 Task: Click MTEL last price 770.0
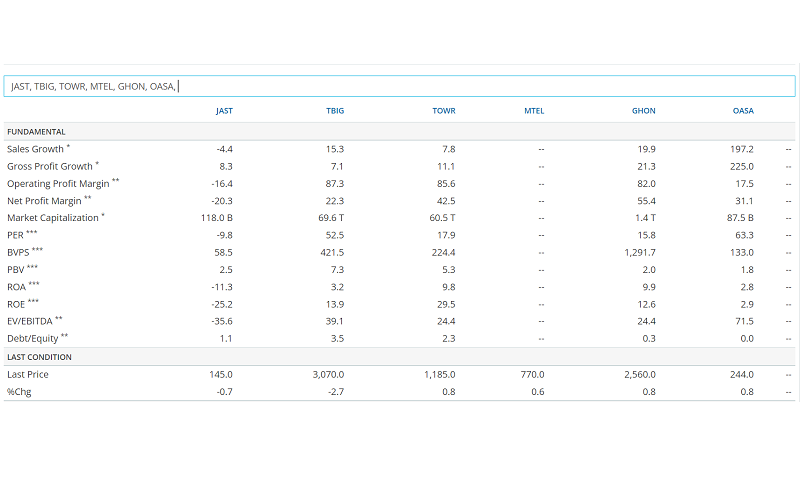532,374
